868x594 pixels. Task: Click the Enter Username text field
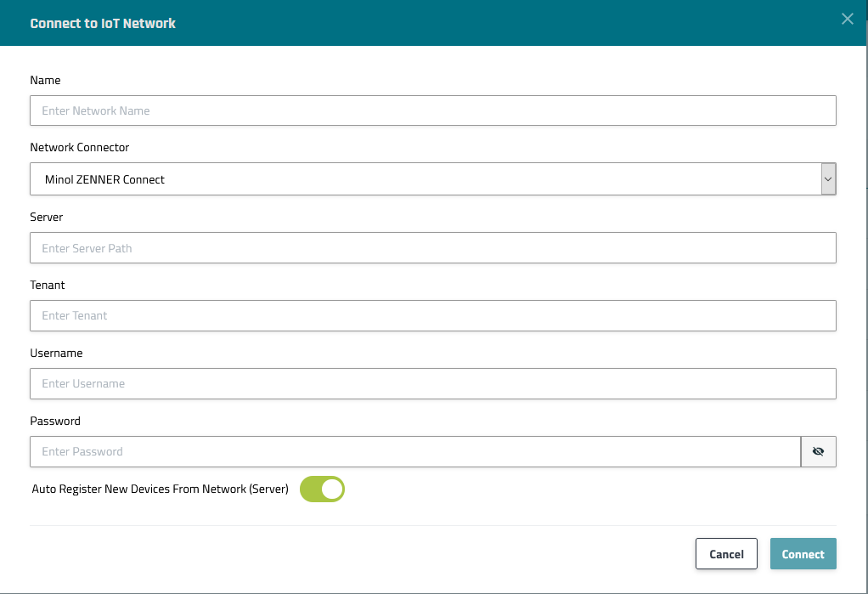[x=432, y=383]
